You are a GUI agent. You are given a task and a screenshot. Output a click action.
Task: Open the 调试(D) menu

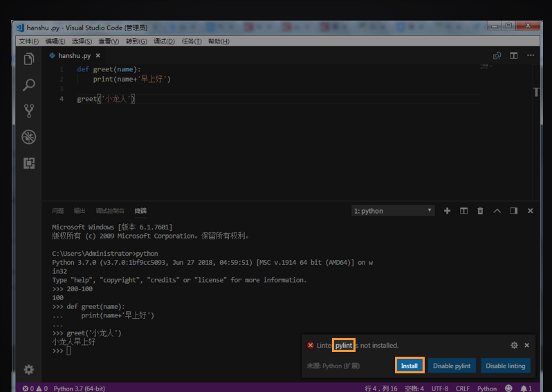point(164,41)
